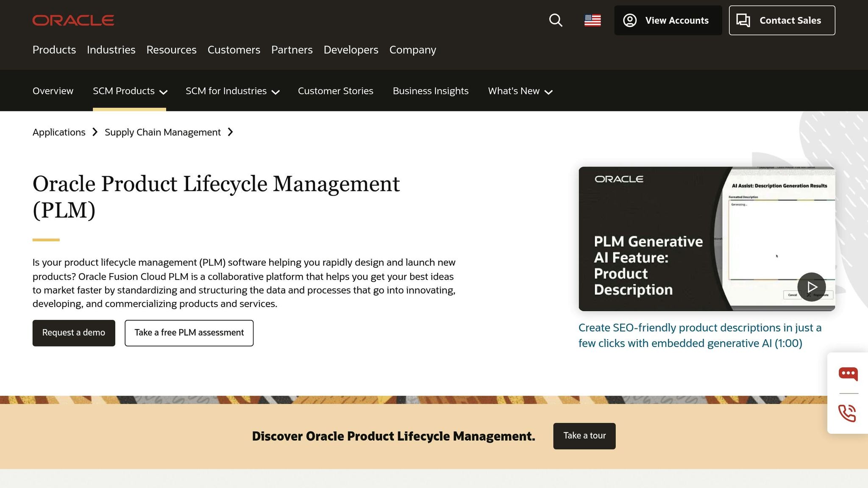
Task: Open the search icon
Action: click(x=556, y=20)
